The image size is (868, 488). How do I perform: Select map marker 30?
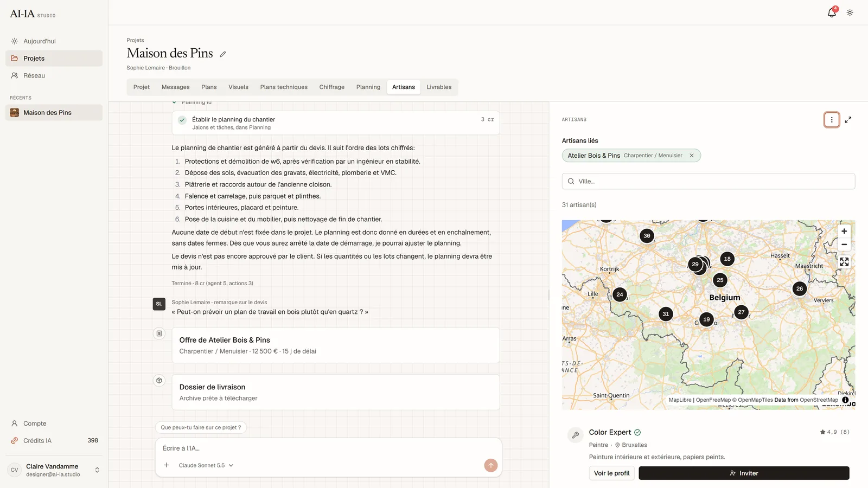pos(647,236)
